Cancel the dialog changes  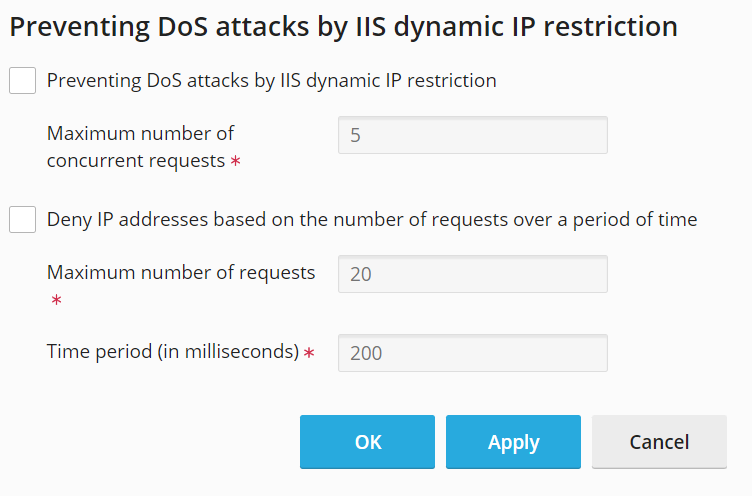659,442
